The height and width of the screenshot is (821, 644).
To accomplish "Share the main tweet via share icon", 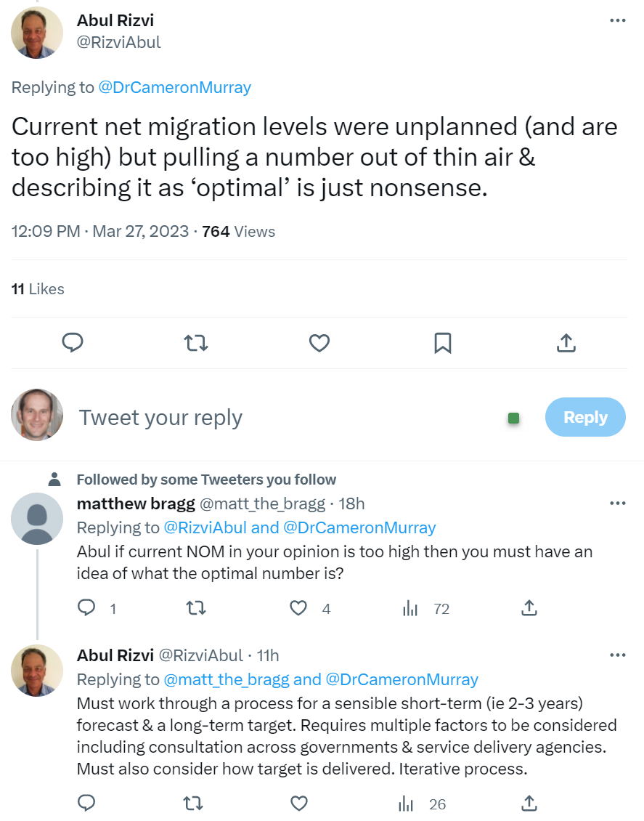I will [566, 342].
